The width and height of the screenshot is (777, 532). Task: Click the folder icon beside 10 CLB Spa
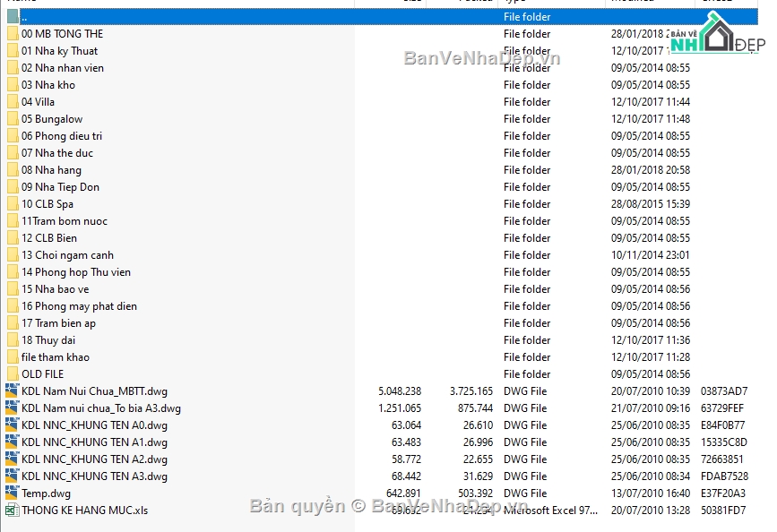click(x=12, y=204)
